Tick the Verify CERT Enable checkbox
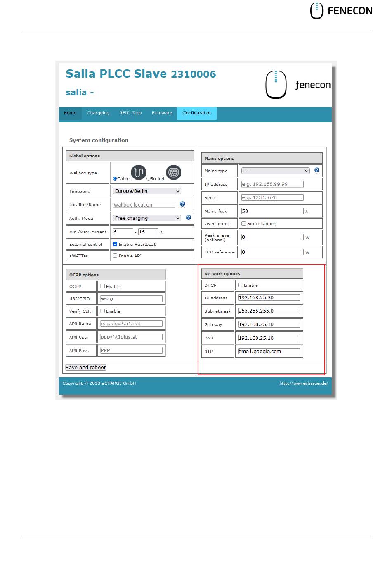 tap(103, 311)
